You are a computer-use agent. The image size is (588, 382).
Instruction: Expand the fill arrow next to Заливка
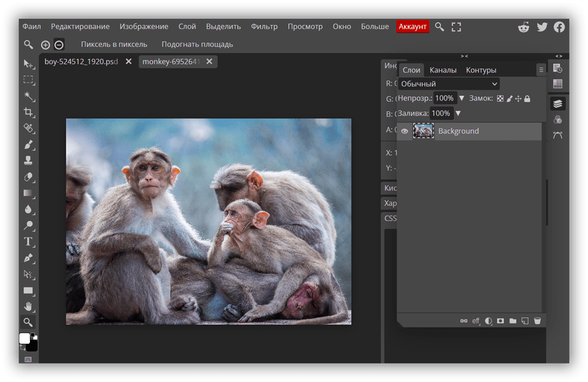coord(458,113)
